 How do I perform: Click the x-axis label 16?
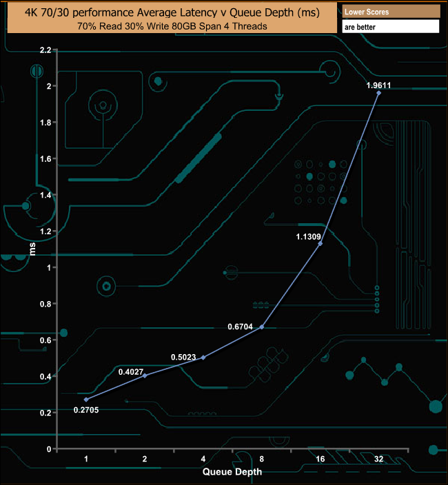click(x=320, y=459)
